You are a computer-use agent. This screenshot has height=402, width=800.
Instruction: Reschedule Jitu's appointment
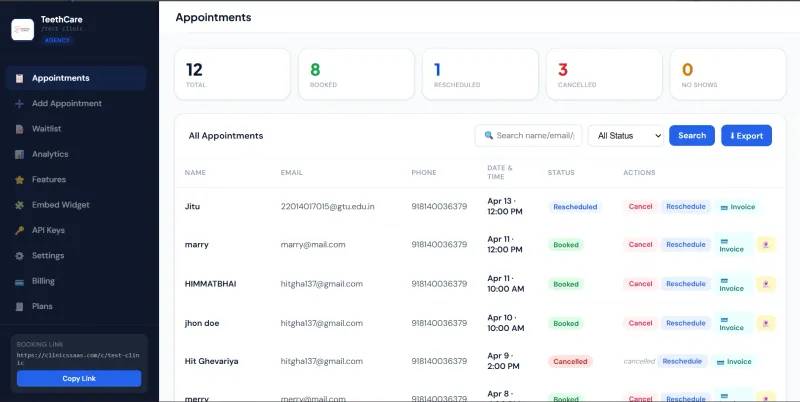click(686, 207)
